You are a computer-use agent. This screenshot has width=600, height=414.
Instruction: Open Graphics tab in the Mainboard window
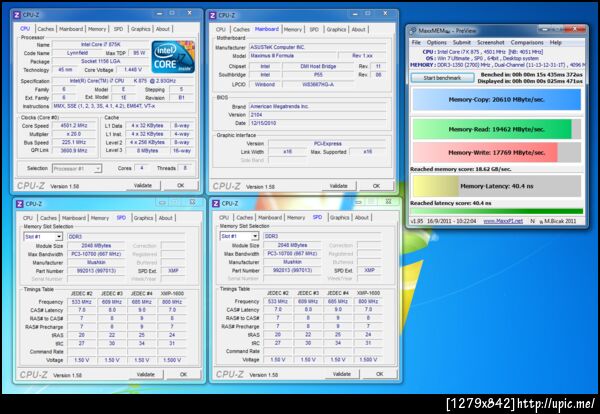pos(336,29)
